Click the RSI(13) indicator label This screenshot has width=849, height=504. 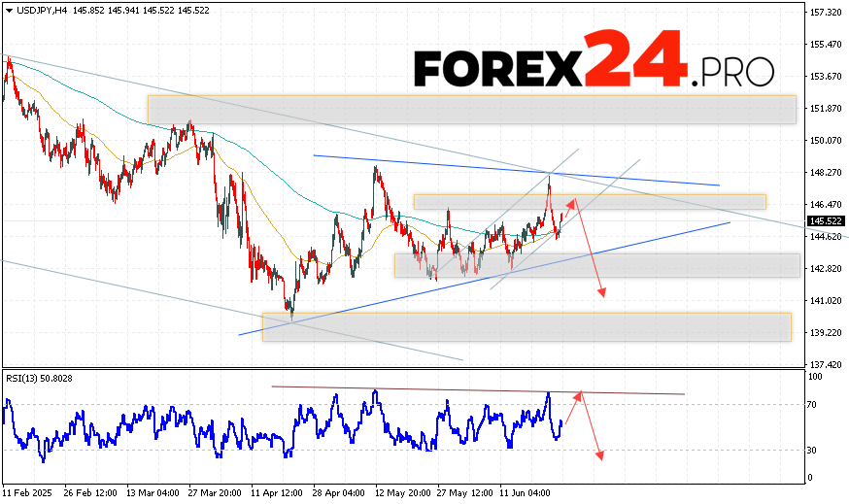39,377
